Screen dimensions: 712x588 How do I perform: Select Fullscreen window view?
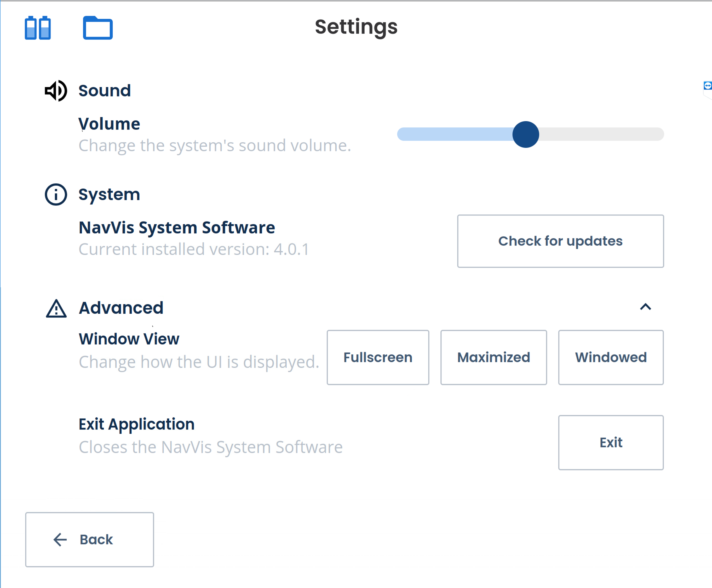pos(378,357)
